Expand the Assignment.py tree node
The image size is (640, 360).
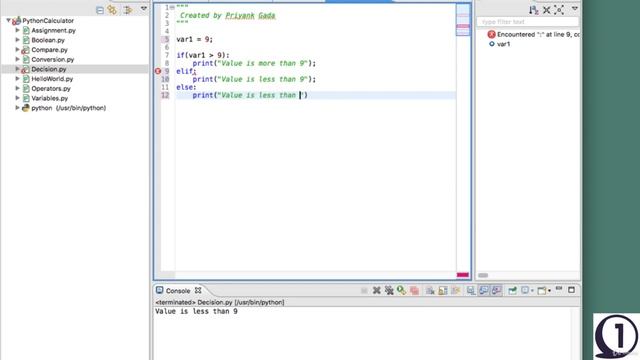tap(18, 30)
